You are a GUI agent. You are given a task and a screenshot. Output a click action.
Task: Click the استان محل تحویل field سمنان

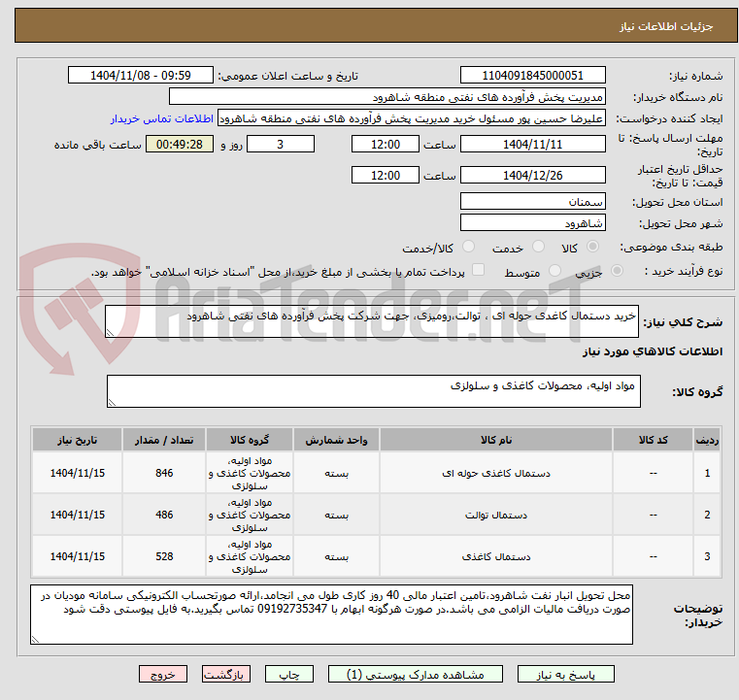click(532, 202)
